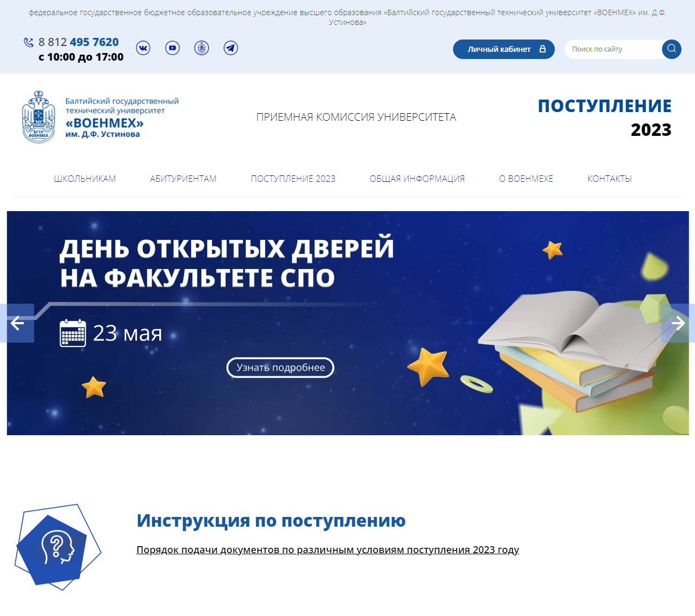695x616 pixels.
Task: Click the search magnifier icon
Action: [x=671, y=49]
